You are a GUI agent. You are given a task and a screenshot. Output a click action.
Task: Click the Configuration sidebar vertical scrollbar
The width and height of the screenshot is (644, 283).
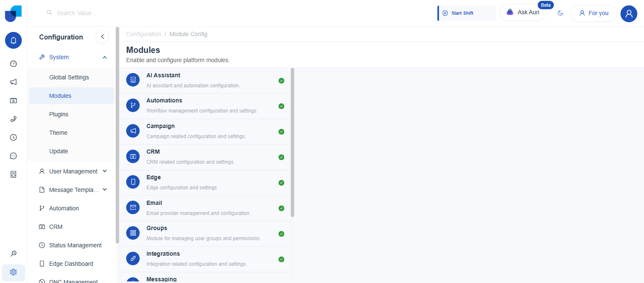click(x=117, y=135)
